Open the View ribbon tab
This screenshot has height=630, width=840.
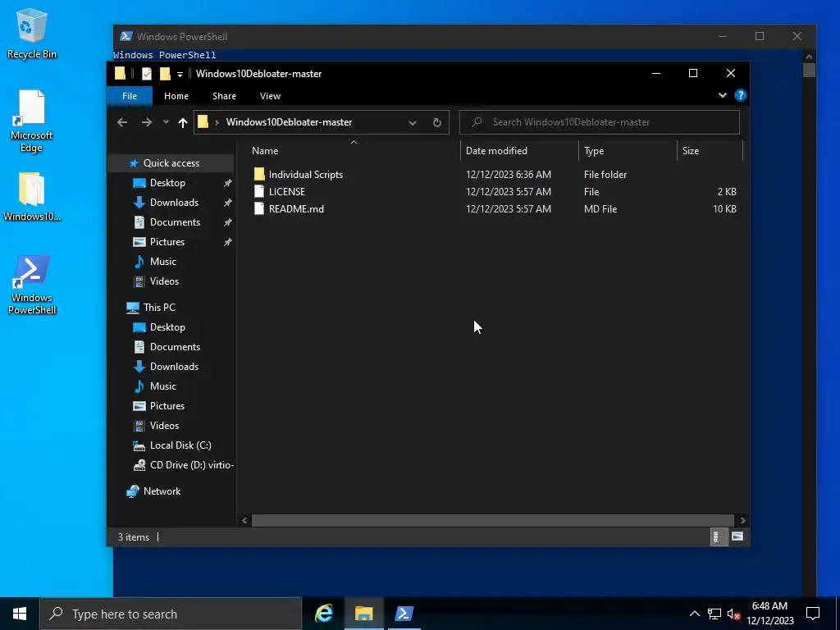(270, 96)
